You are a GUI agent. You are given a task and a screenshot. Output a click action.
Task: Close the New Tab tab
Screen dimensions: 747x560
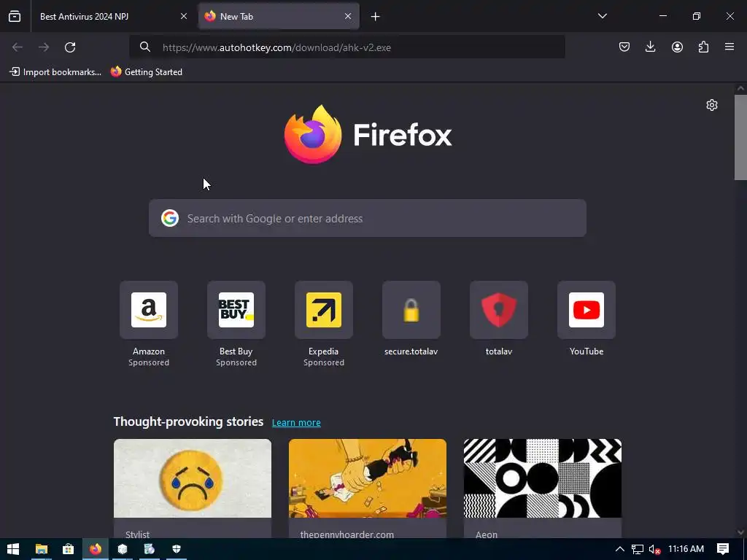pos(348,17)
